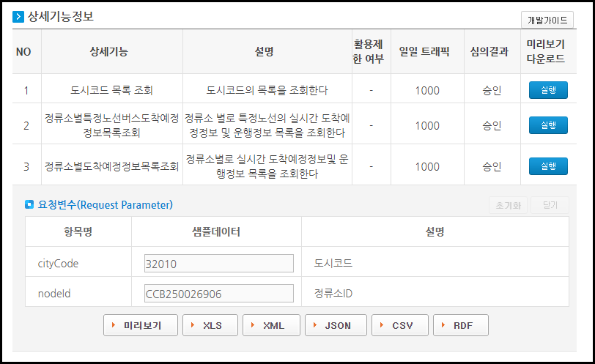
Task: Click 1000 traffic value in row 2
Action: [427, 125]
